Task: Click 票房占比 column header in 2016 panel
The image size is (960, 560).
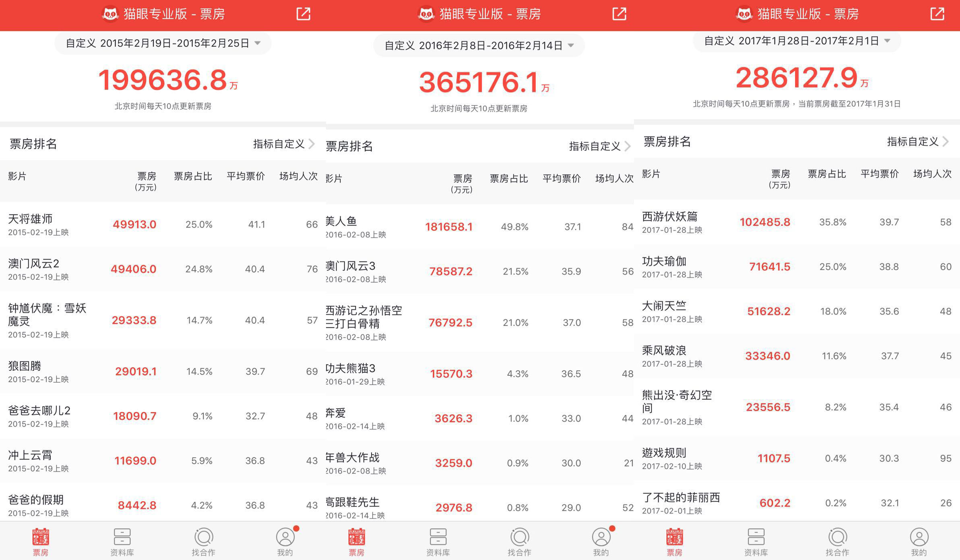Action: click(509, 179)
